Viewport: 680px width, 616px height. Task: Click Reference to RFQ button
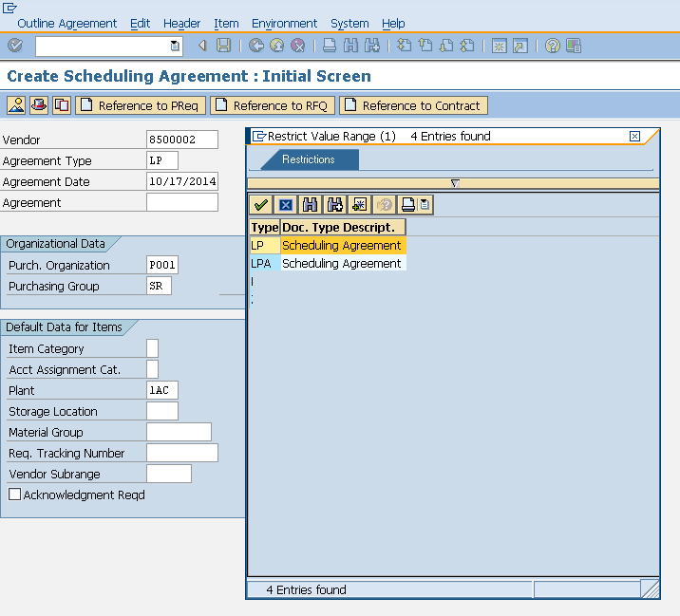pyautogui.click(x=273, y=105)
